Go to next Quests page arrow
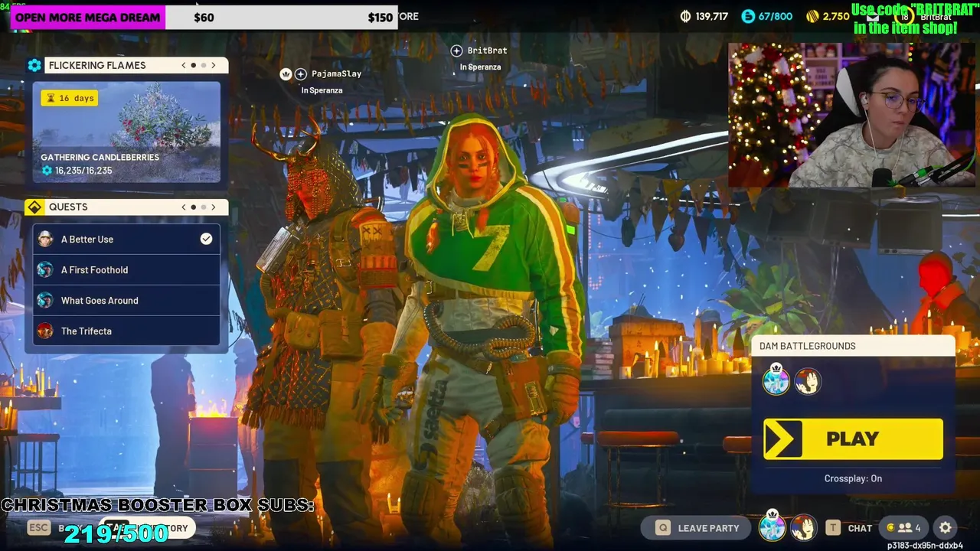 point(213,207)
